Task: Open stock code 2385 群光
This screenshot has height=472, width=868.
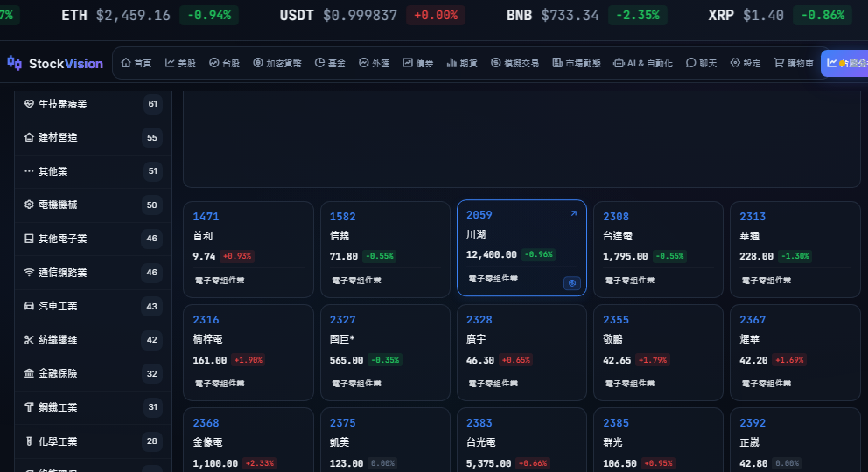Action: 616,423
